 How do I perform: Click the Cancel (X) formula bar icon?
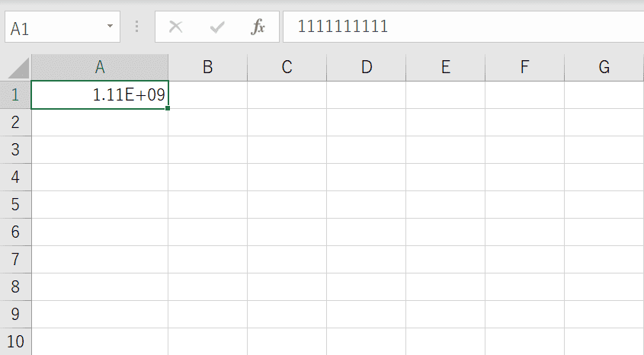[176, 27]
